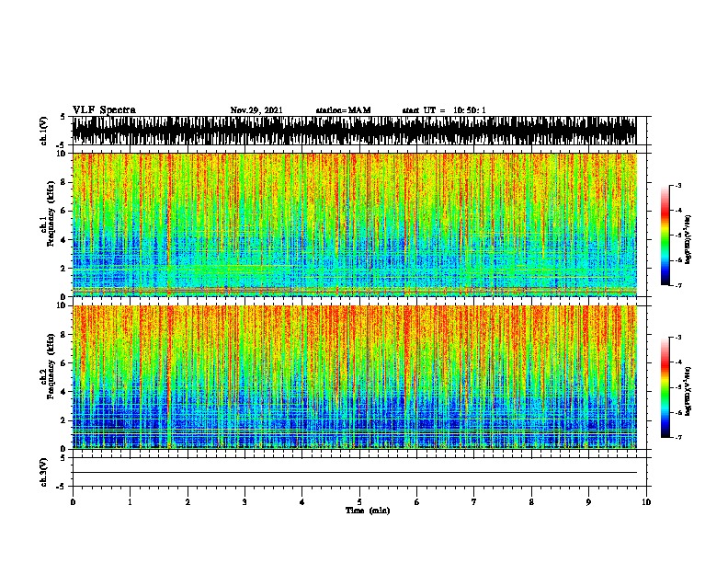Click the "5" tick on the time axis

(359, 502)
